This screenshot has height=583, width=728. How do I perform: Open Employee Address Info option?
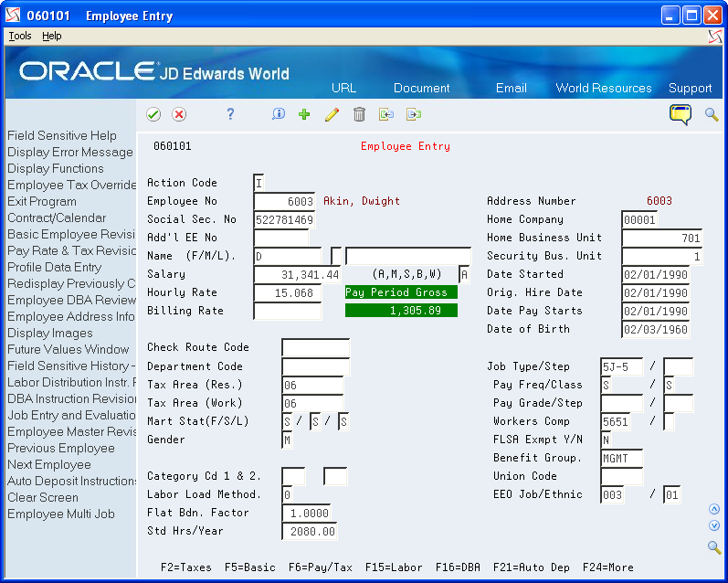(x=71, y=316)
